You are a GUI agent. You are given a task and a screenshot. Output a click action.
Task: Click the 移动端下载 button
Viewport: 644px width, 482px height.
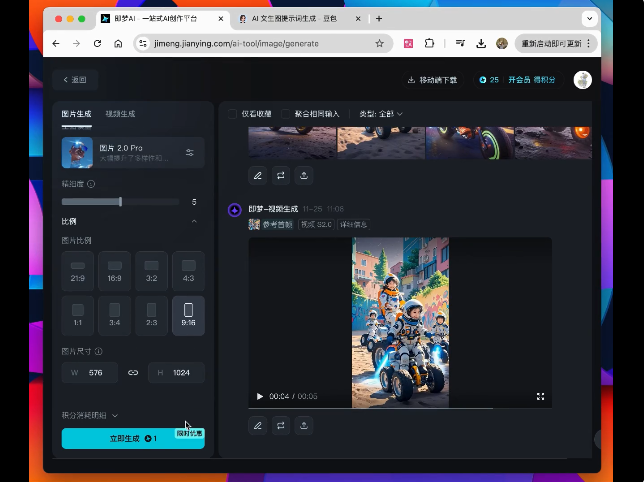[x=432, y=80]
